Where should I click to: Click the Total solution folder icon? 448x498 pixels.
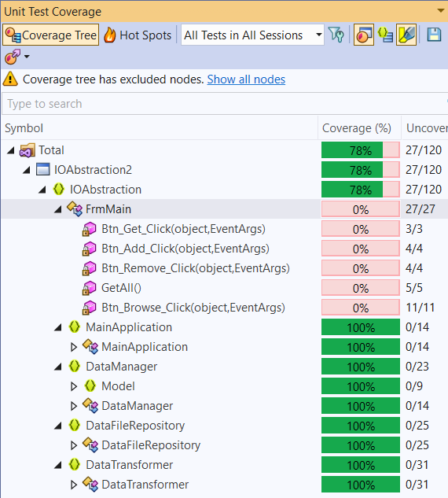(28, 150)
